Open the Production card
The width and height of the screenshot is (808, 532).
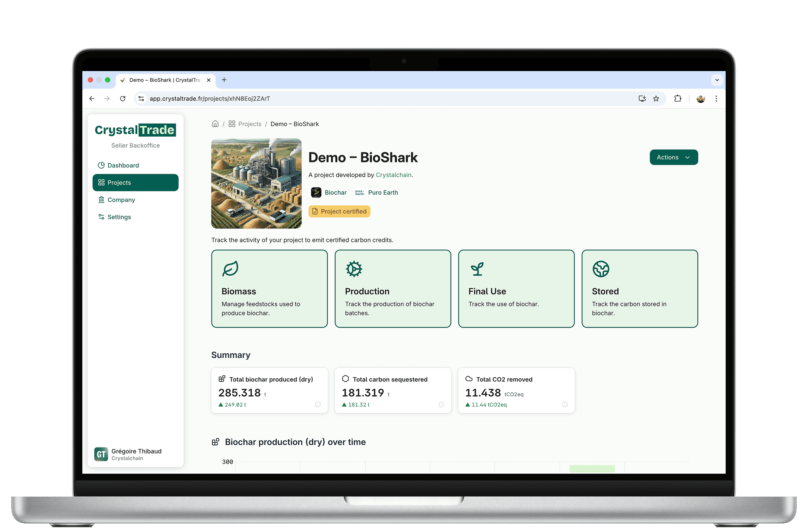[x=393, y=289]
